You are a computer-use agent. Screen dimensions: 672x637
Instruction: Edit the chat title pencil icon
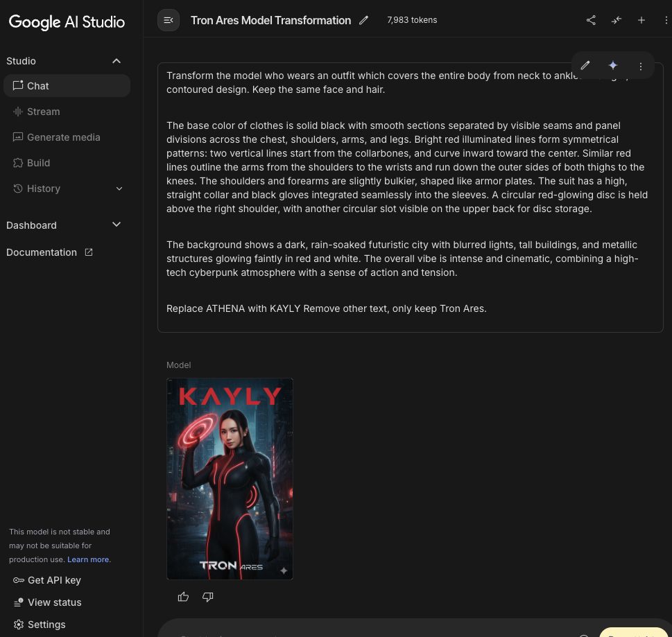point(364,20)
